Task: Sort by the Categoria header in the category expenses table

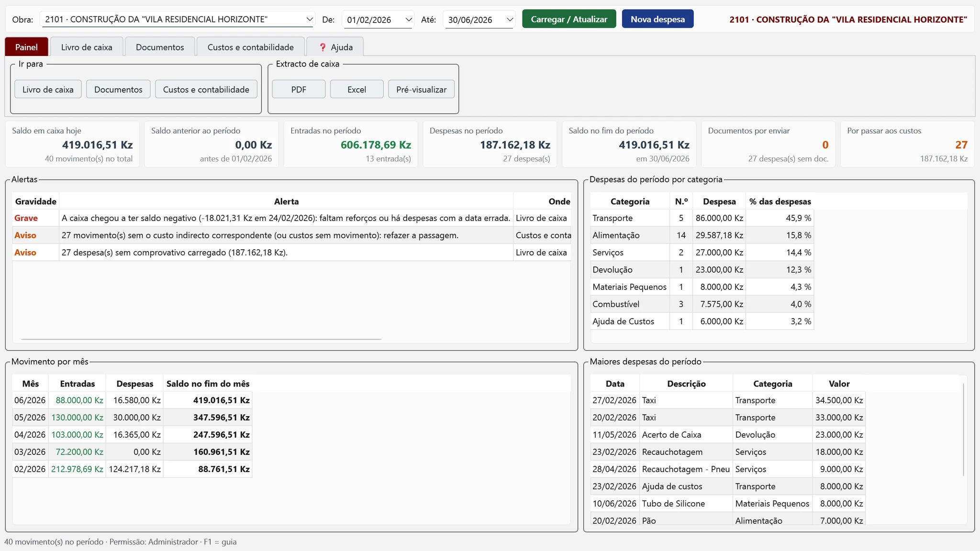Action: pos(630,201)
